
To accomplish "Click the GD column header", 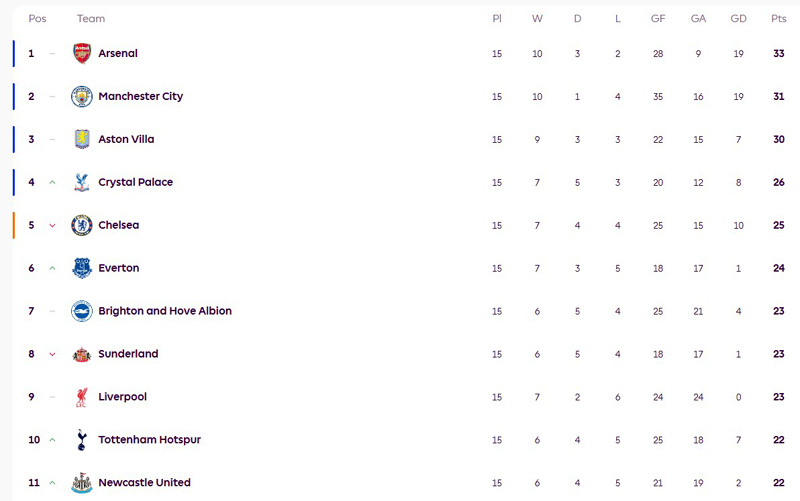I will (x=738, y=19).
